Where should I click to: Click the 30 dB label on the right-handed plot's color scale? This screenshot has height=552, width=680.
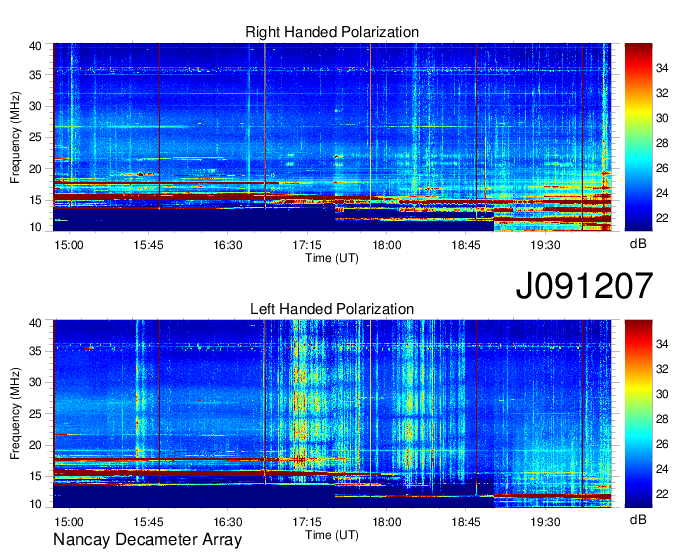[662, 118]
